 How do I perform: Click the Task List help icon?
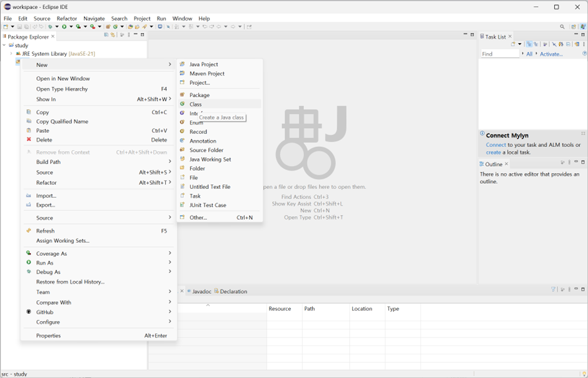[585, 54]
